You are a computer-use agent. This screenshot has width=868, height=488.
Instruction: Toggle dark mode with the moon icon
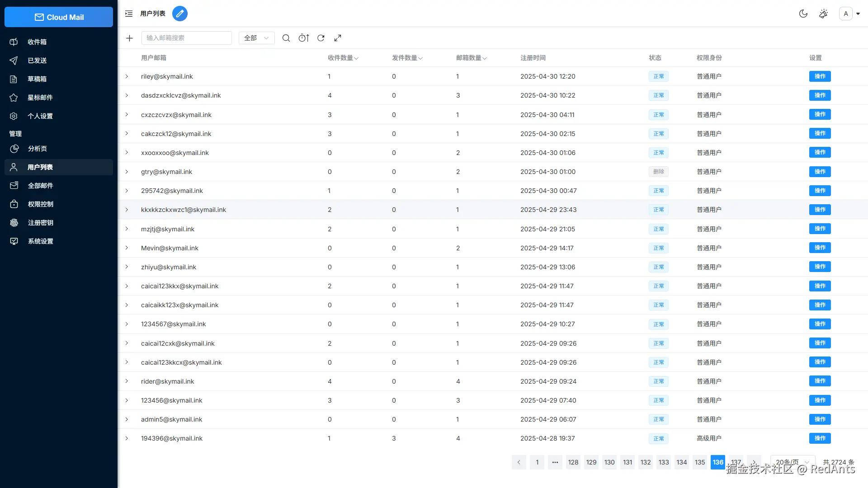tap(803, 14)
